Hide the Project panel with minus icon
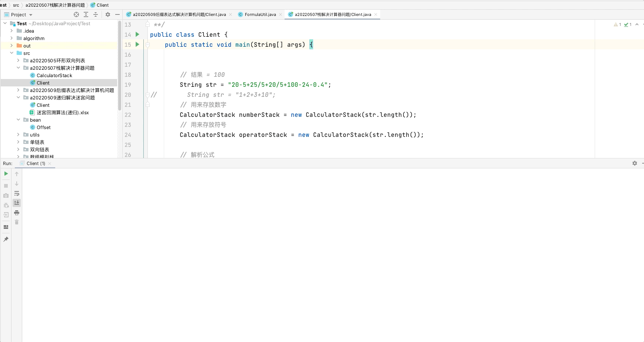 tap(117, 14)
